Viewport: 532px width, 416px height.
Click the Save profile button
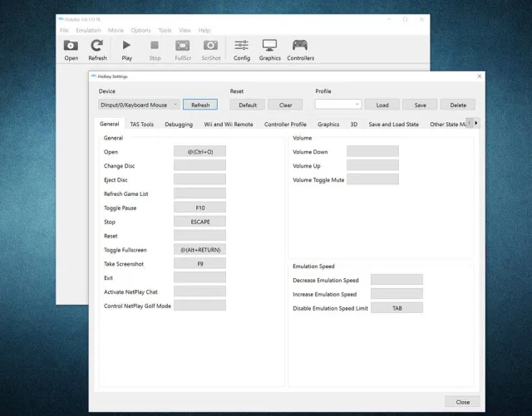pos(420,105)
